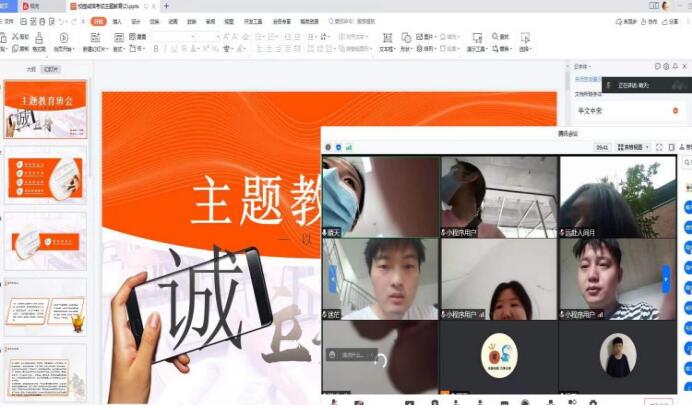Select the first slide thumbnail 主题教育班会
The height and width of the screenshot is (410, 692).
click(x=45, y=109)
